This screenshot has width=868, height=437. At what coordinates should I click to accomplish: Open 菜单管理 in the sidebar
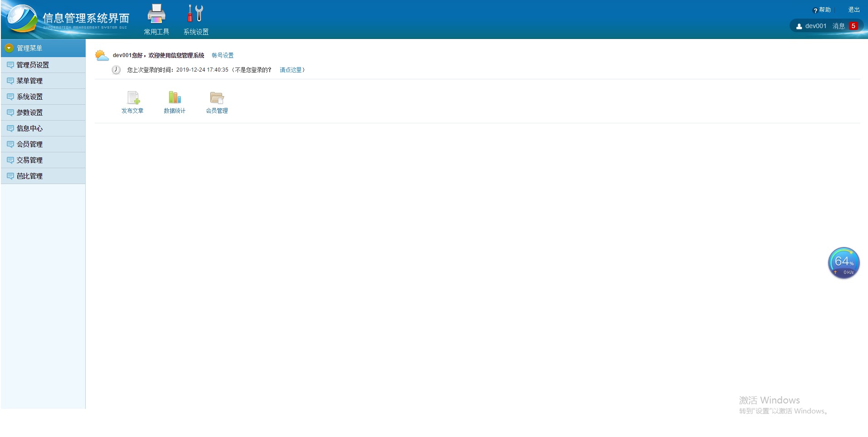(43, 81)
